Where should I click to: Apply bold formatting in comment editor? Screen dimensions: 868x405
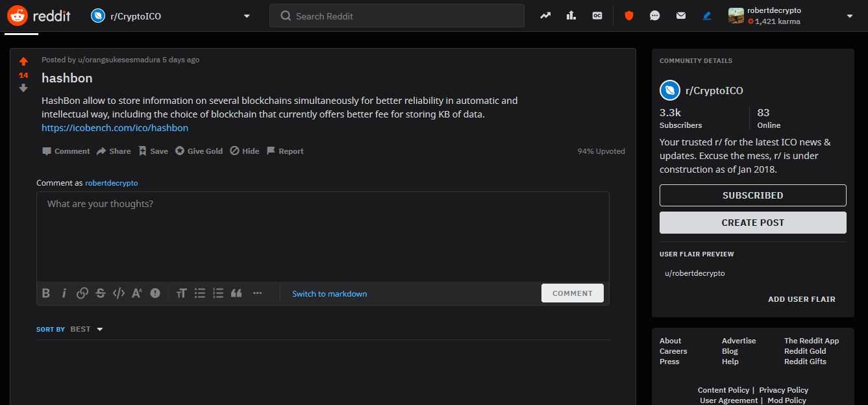[x=46, y=293]
